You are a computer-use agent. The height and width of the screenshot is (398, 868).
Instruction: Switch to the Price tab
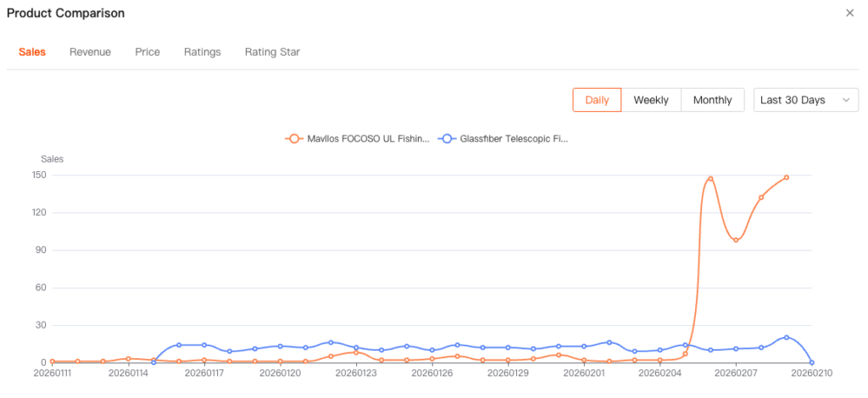point(147,52)
